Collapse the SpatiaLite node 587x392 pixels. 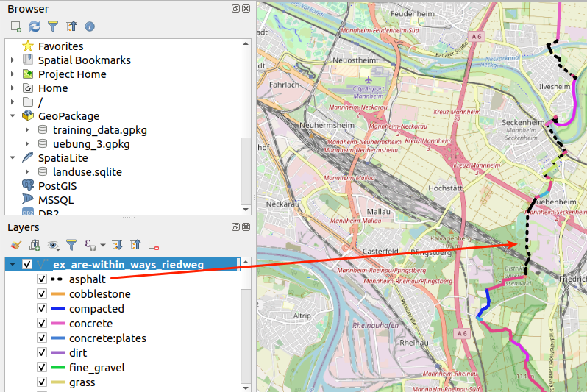point(13,157)
